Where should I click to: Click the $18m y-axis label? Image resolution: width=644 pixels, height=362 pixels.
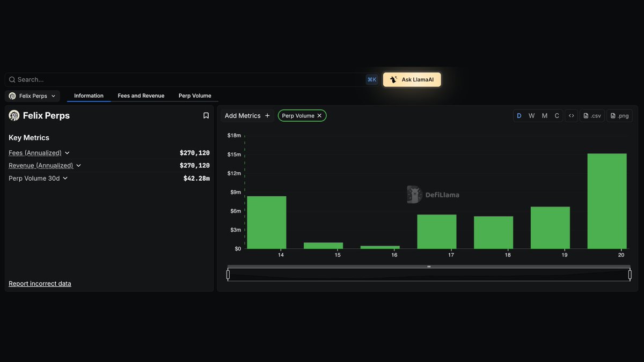pyautogui.click(x=234, y=136)
